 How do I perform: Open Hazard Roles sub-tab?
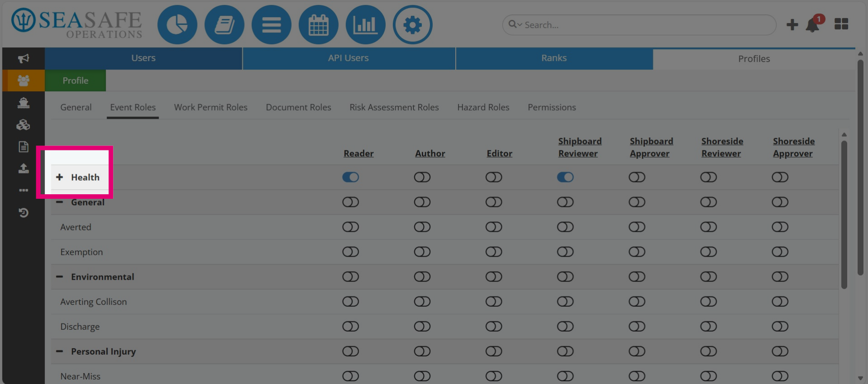[483, 107]
